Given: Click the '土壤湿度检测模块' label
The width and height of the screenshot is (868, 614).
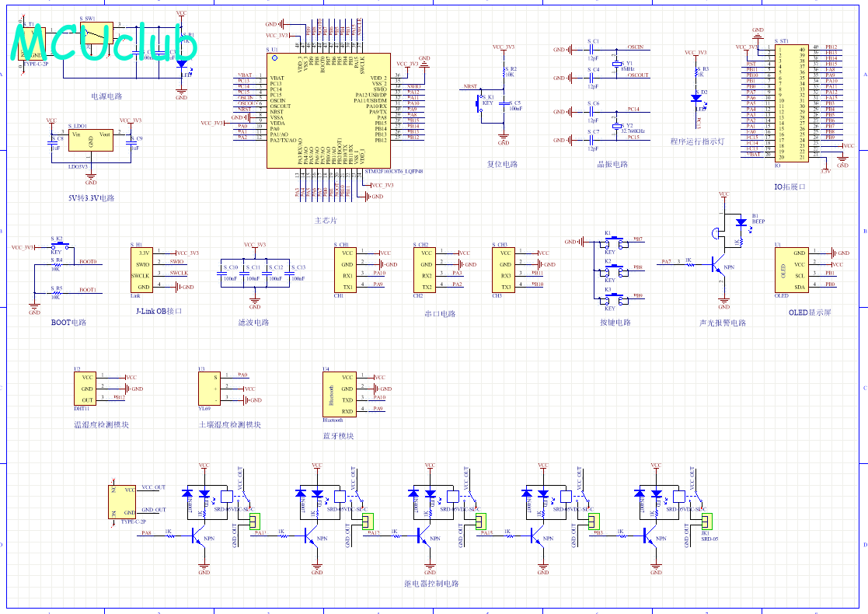Looking at the screenshot, I should click(230, 424).
